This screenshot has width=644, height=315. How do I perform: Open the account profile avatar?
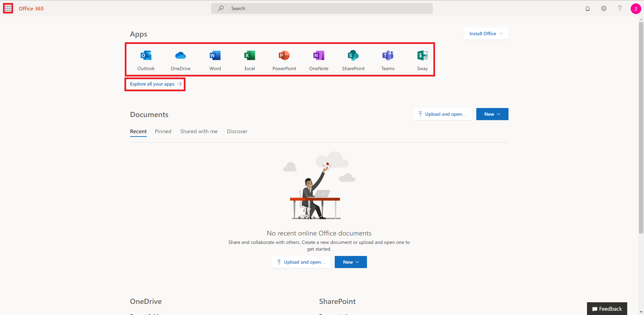pos(636,9)
